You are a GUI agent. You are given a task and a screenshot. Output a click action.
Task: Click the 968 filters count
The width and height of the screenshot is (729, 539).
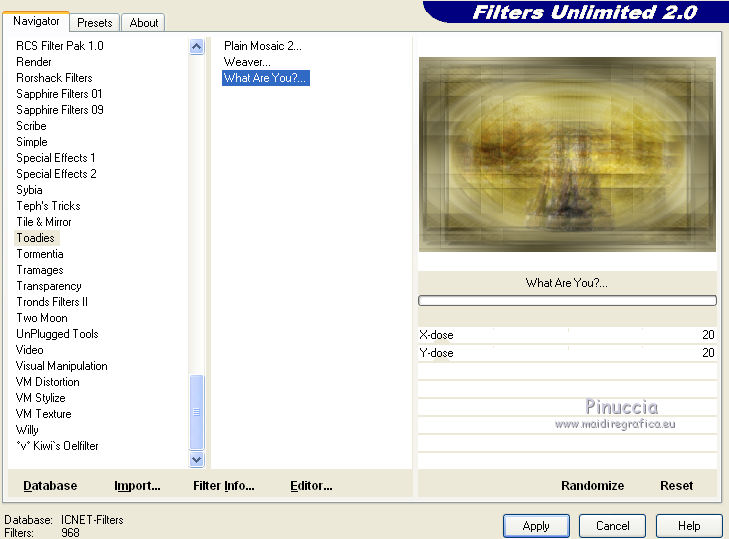[70, 533]
